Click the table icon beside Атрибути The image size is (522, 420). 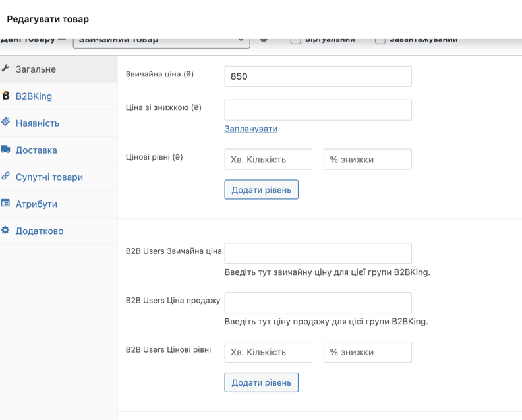(x=6, y=204)
